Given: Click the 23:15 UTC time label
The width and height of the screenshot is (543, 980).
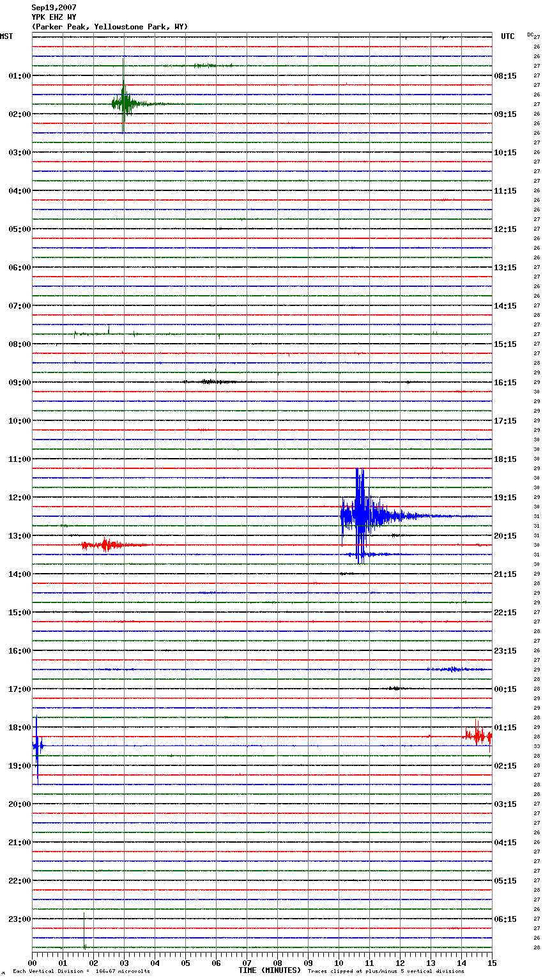Looking at the screenshot, I should tap(505, 651).
